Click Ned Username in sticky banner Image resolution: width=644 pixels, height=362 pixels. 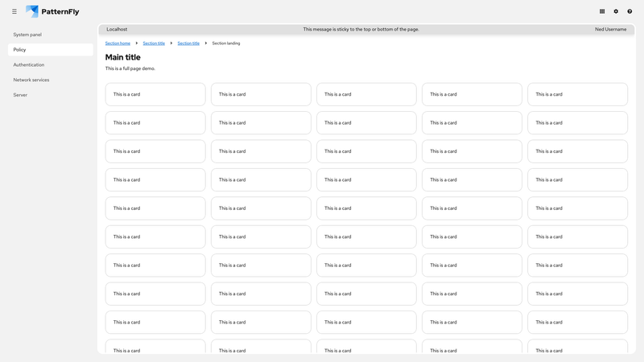point(610,29)
